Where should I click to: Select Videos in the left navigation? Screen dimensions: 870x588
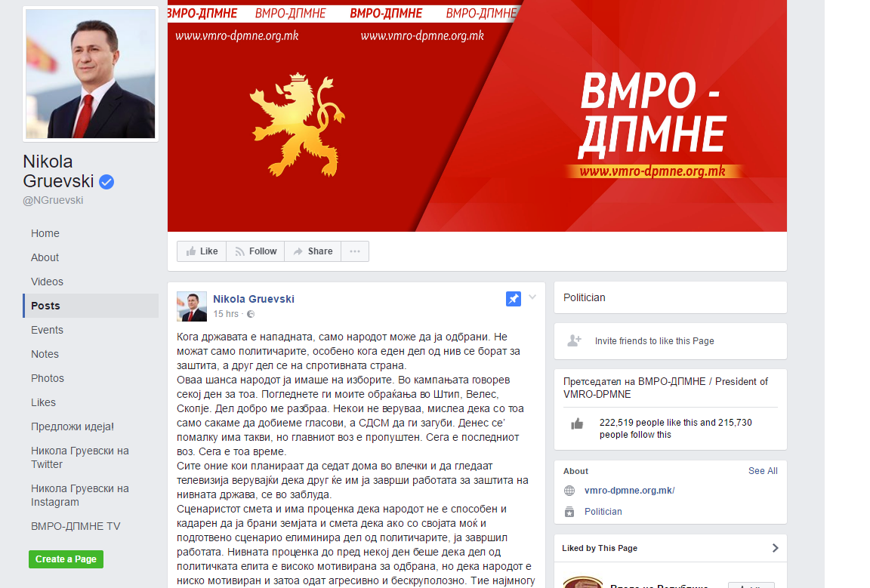pyautogui.click(x=47, y=282)
